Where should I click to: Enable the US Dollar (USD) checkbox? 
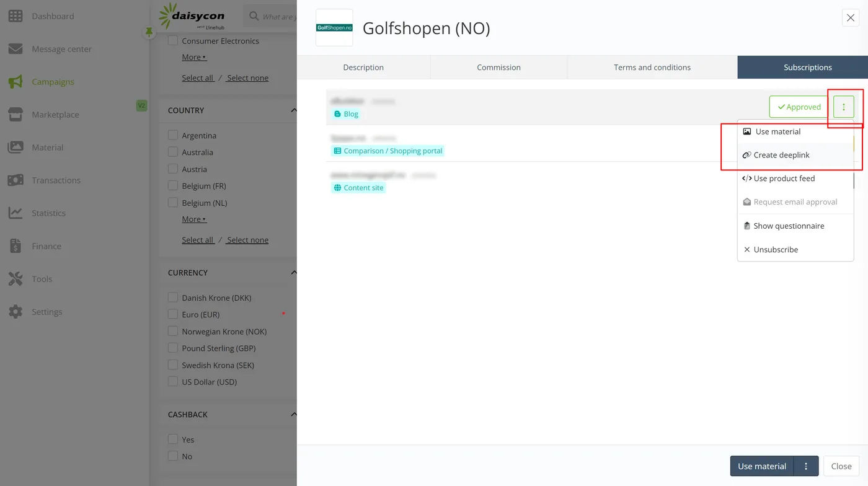click(x=173, y=382)
